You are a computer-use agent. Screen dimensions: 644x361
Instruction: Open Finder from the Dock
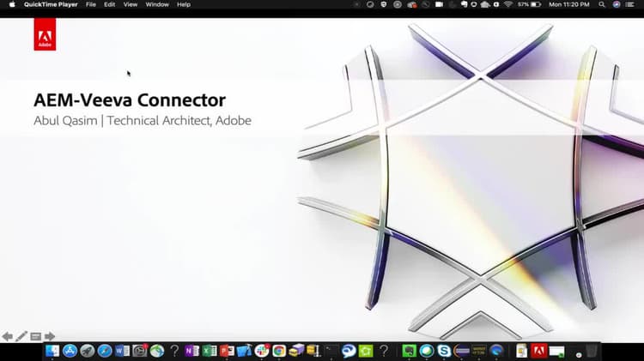coord(52,351)
